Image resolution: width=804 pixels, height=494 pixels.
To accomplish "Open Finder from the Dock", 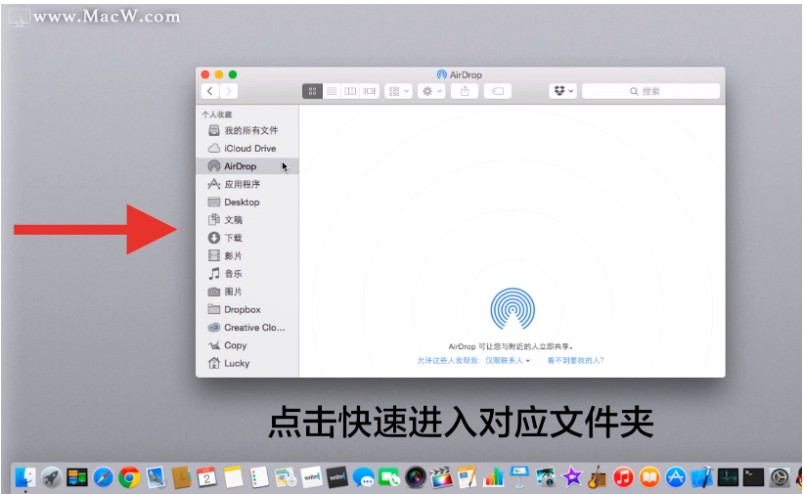I will click(x=25, y=478).
